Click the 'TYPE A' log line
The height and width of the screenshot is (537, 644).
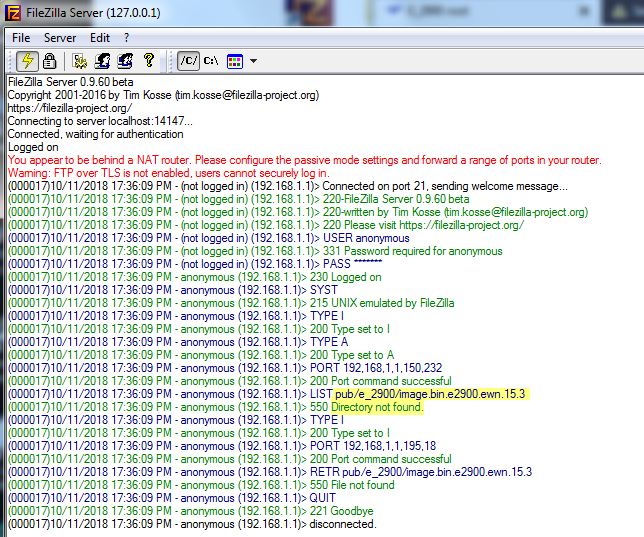pyautogui.click(x=178, y=342)
